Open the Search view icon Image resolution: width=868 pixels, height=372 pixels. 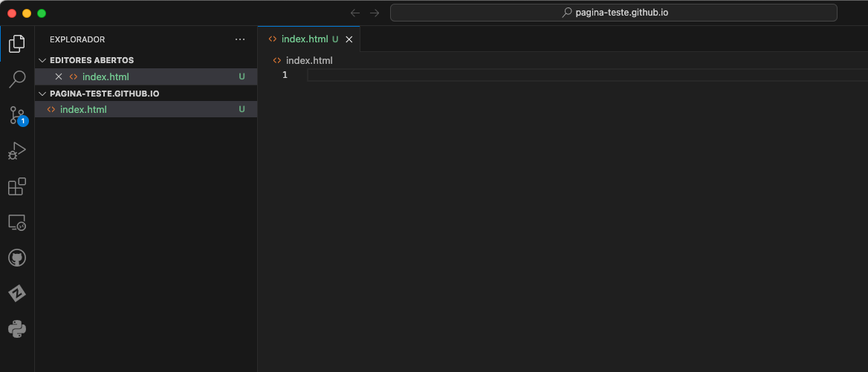[x=16, y=79]
